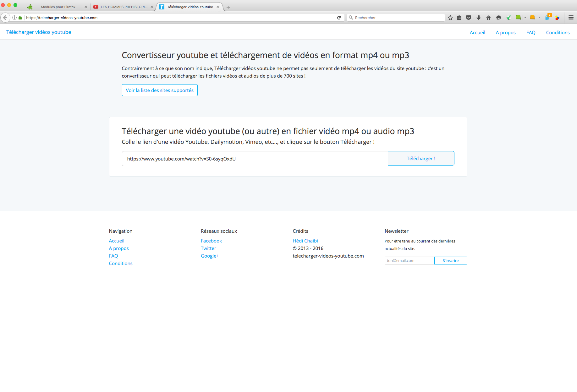Save the page to Pocket
Viewport: 577px width, 392px height.
pyautogui.click(x=469, y=18)
